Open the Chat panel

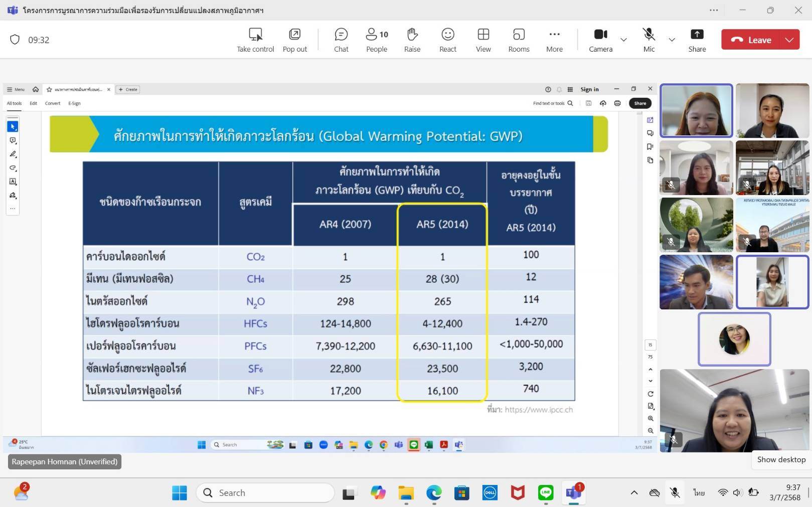341,40
